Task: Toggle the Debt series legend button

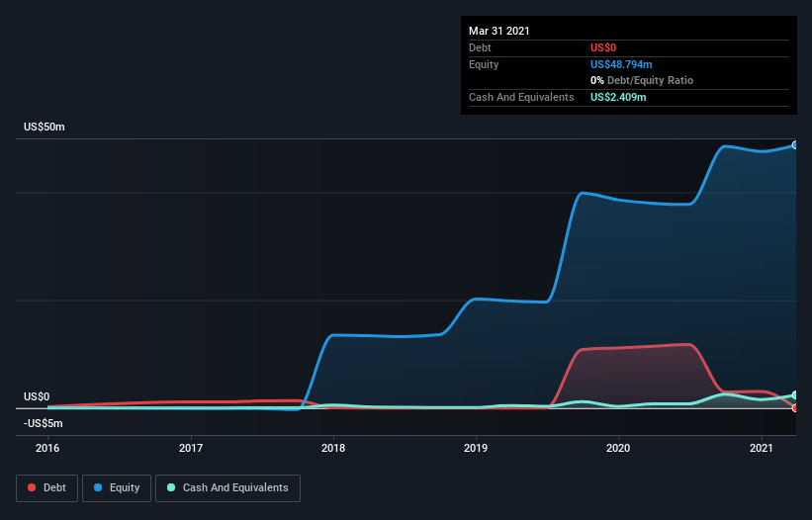Action: coord(47,488)
